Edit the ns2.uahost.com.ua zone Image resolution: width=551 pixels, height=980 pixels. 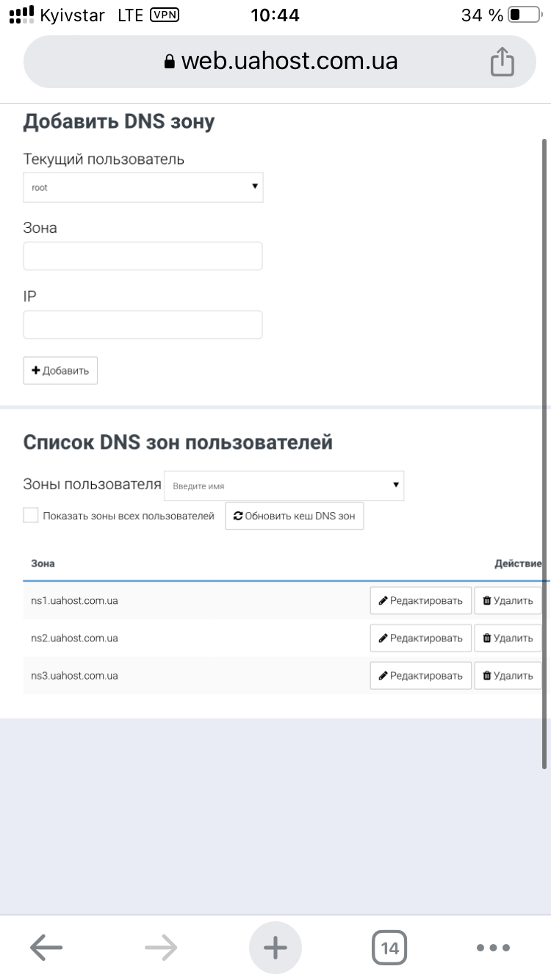tap(420, 638)
